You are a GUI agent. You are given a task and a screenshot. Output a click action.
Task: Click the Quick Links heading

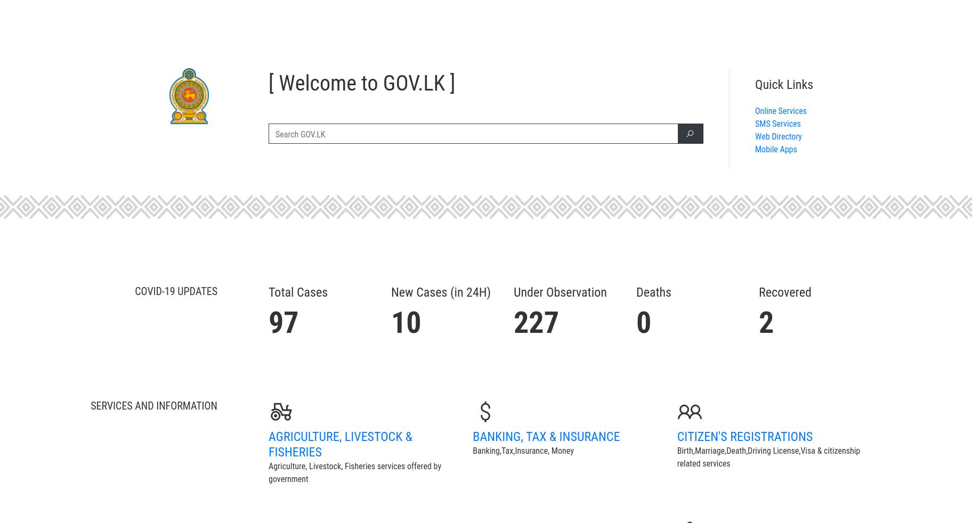coord(783,84)
